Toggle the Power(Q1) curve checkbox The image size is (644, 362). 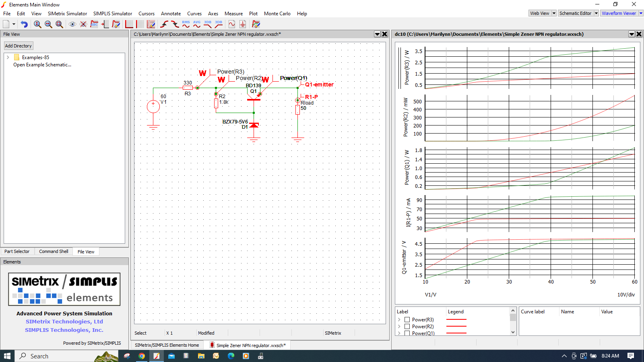[x=407, y=333]
